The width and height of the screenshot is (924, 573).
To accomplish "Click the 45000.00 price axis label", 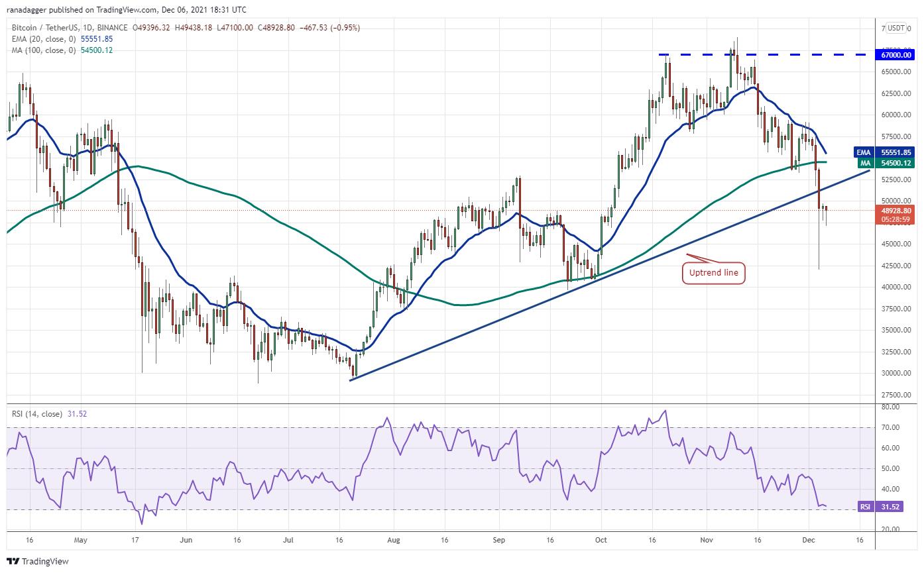I will 896,244.
